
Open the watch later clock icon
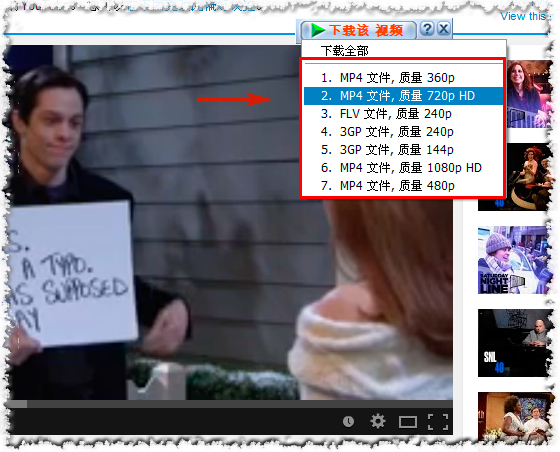pyautogui.click(x=348, y=422)
